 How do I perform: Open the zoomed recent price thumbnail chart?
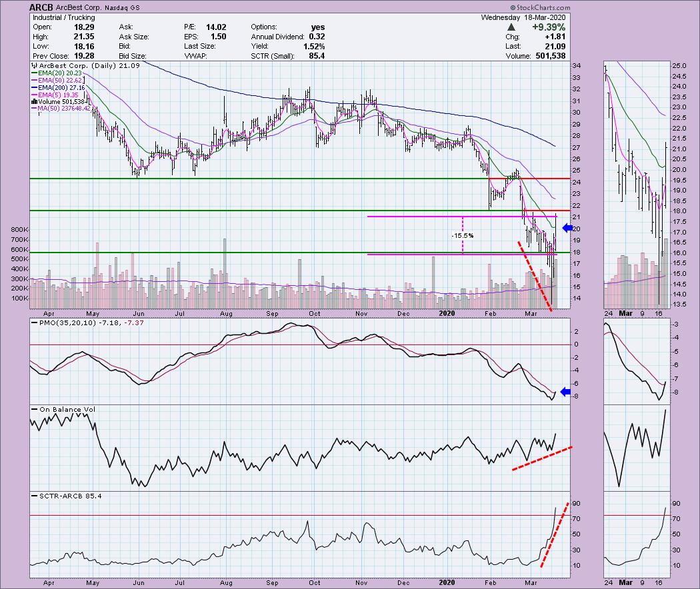(x=637, y=185)
